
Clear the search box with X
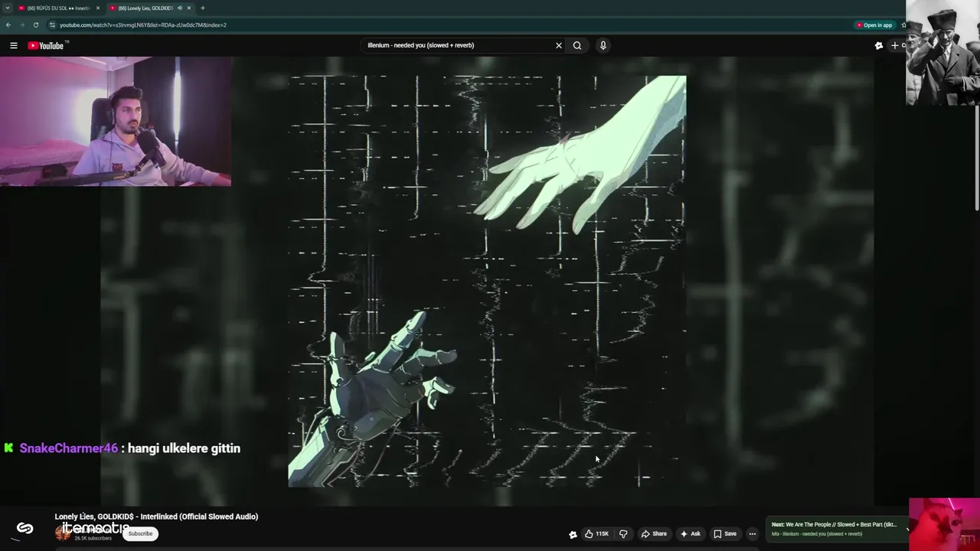[x=558, y=45]
